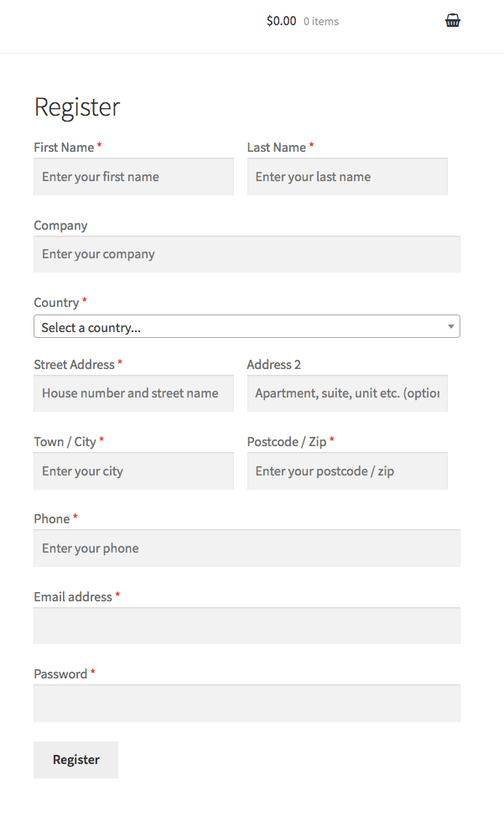This screenshot has height=816, width=504.
Task: Click the Email address label
Action: (x=73, y=597)
